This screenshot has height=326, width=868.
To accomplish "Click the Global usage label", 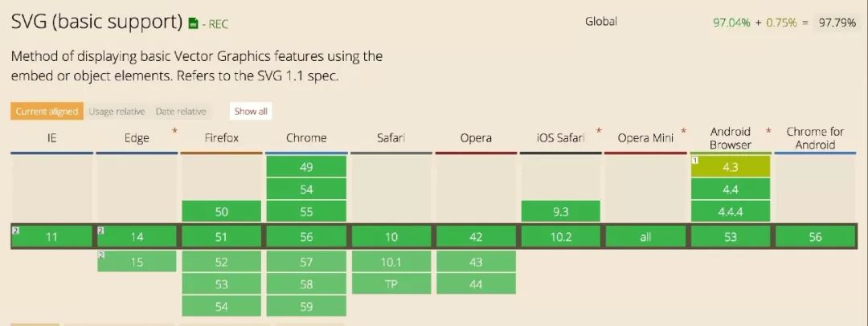I will [600, 22].
